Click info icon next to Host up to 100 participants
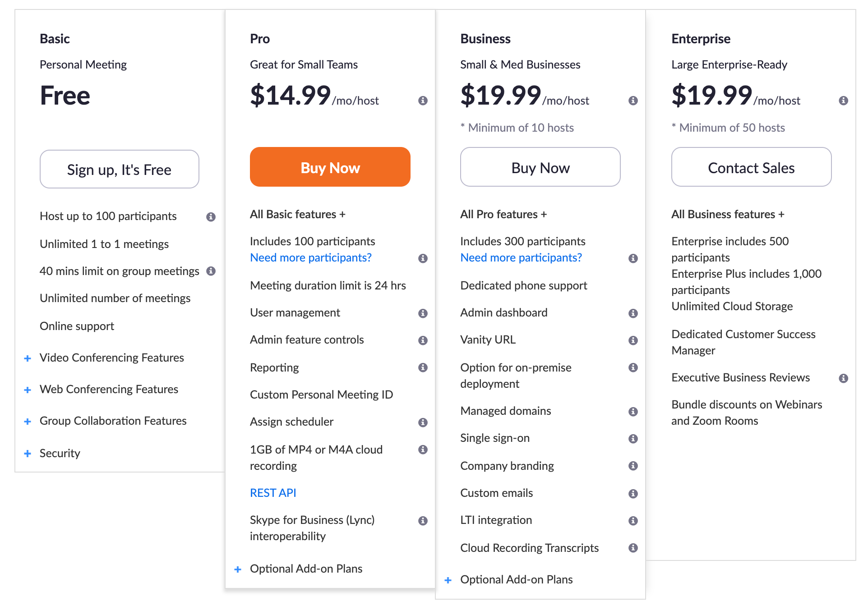The height and width of the screenshot is (615, 868). point(211,217)
